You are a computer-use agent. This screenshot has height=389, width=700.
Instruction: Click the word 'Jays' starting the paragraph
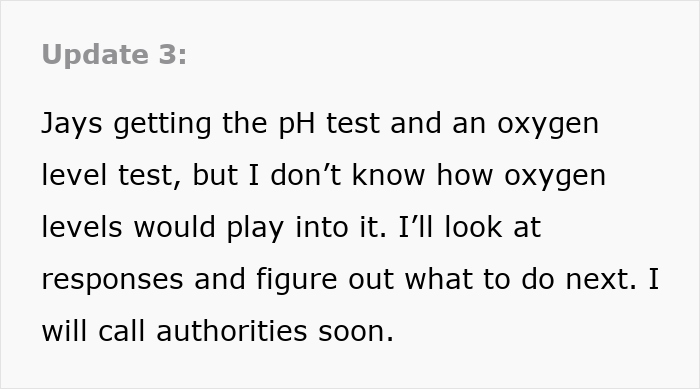tap(72, 124)
